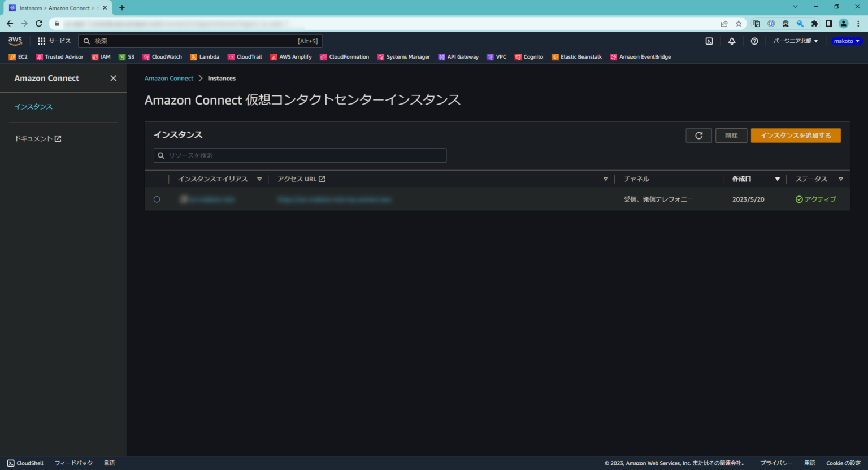Open AWS help via the question mark icon
This screenshot has width=868, height=470.
(754, 41)
